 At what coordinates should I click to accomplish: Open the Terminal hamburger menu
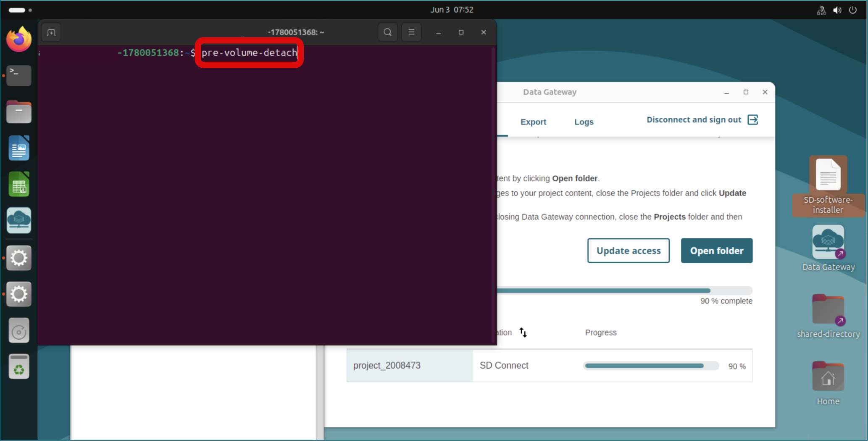411,32
